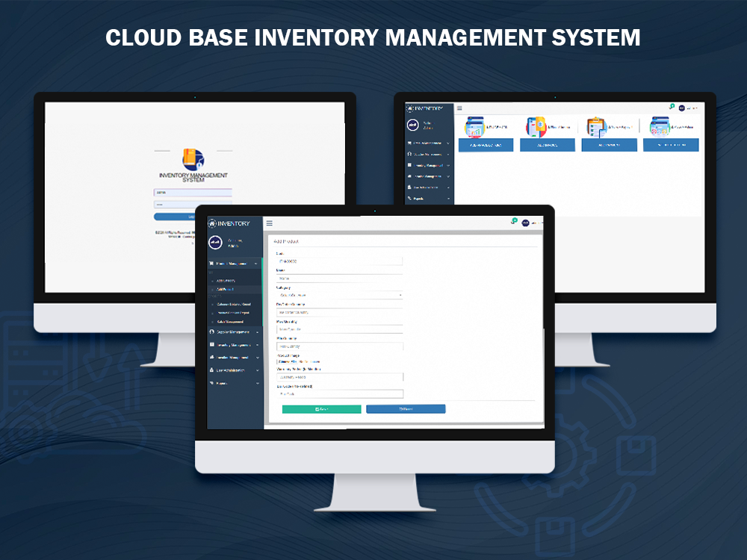Expand the Reports section in the sidebar
This screenshot has height=560, width=747.
tap(257, 382)
